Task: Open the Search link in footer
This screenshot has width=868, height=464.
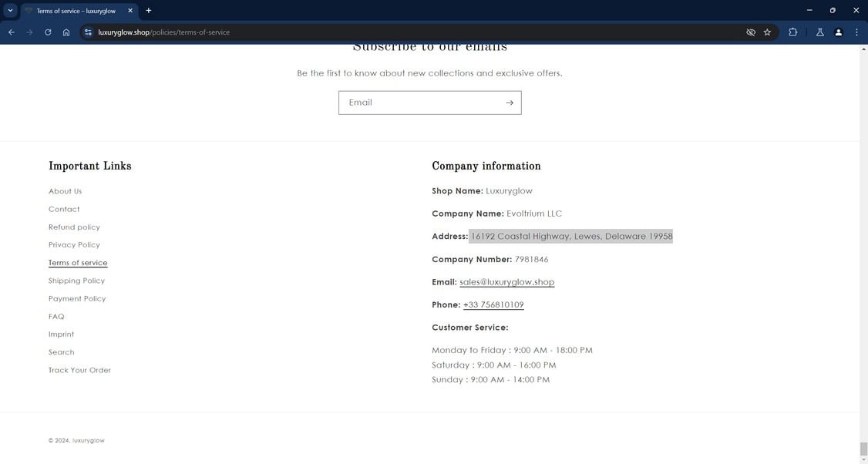Action: [62, 352]
